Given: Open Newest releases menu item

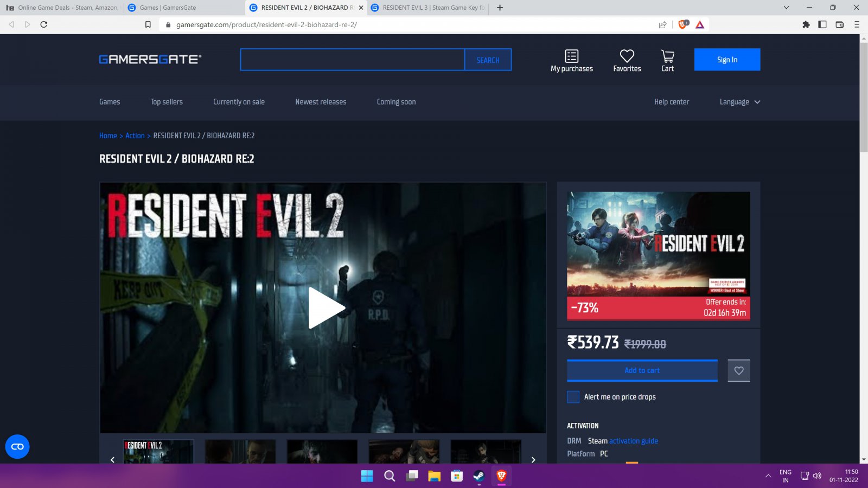Looking at the screenshot, I should (x=321, y=102).
